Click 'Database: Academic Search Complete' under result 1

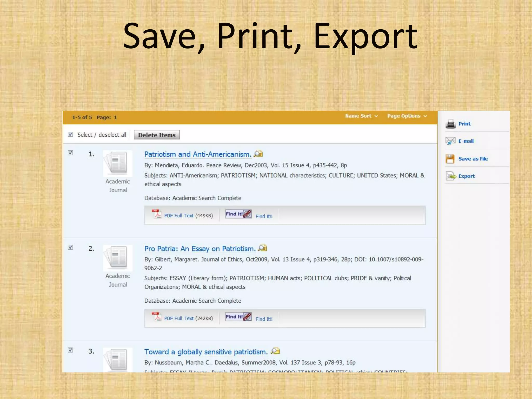pyautogui.click(x=193, y=198)
